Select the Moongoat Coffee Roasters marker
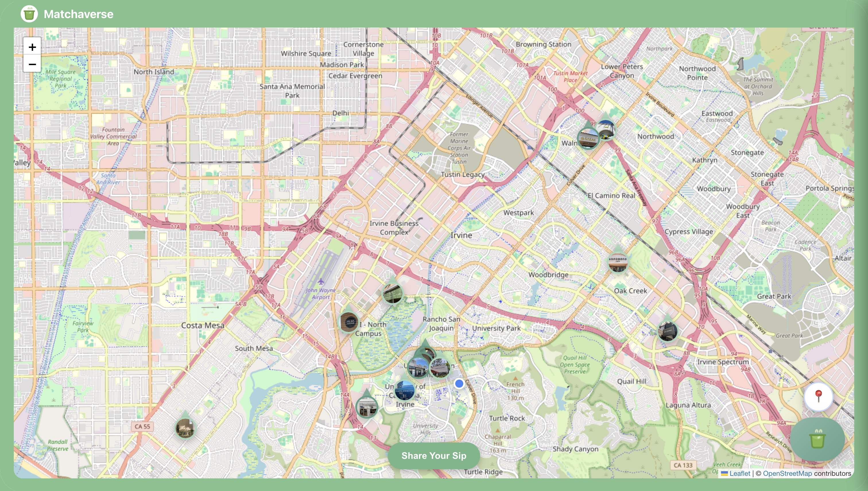Screen dimensions: 868x491 coord(367,407)
